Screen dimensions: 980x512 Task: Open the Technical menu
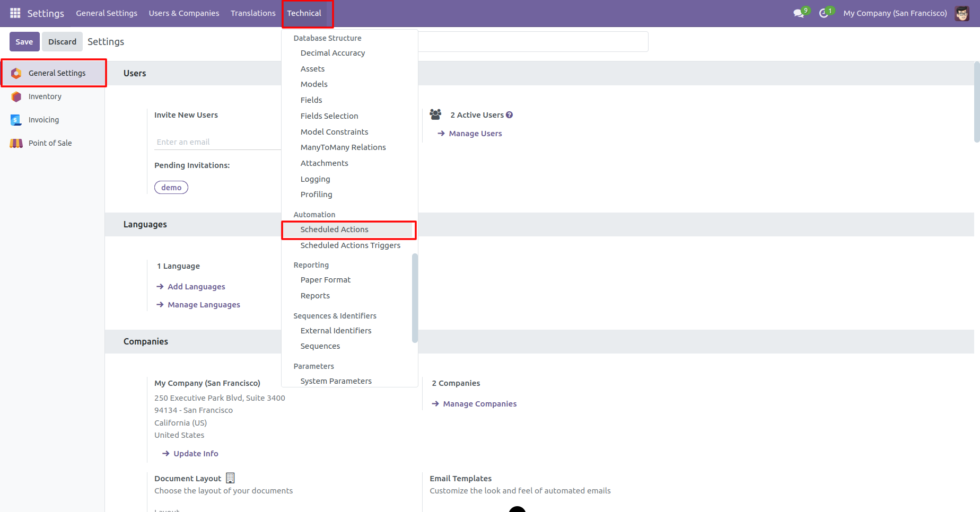(304, 13)
